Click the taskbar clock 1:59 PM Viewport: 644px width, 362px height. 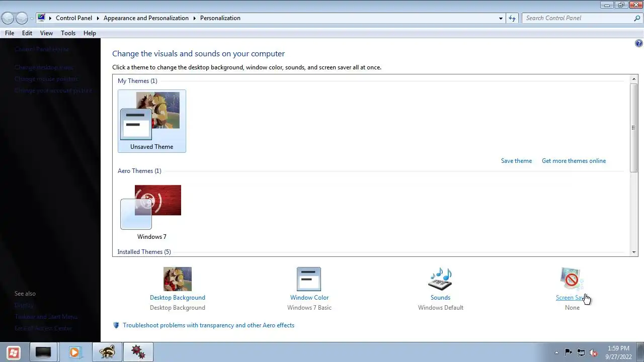(618, 348)
